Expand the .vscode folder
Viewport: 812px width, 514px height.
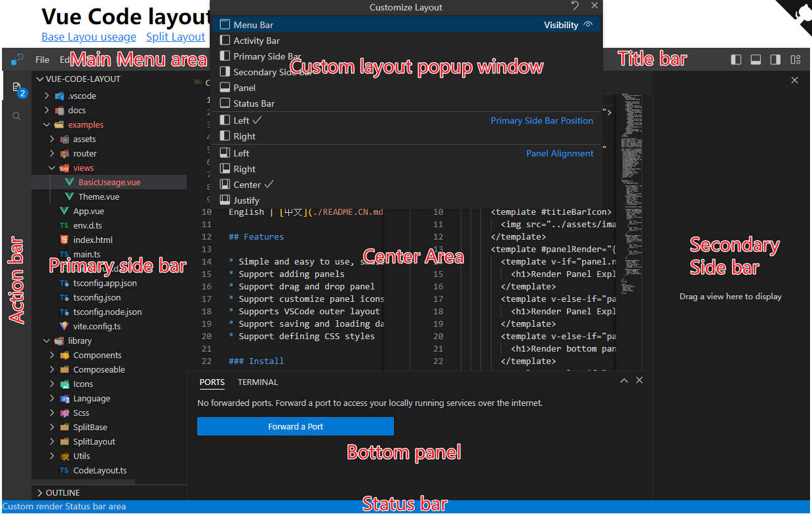(x=109, y=96)
